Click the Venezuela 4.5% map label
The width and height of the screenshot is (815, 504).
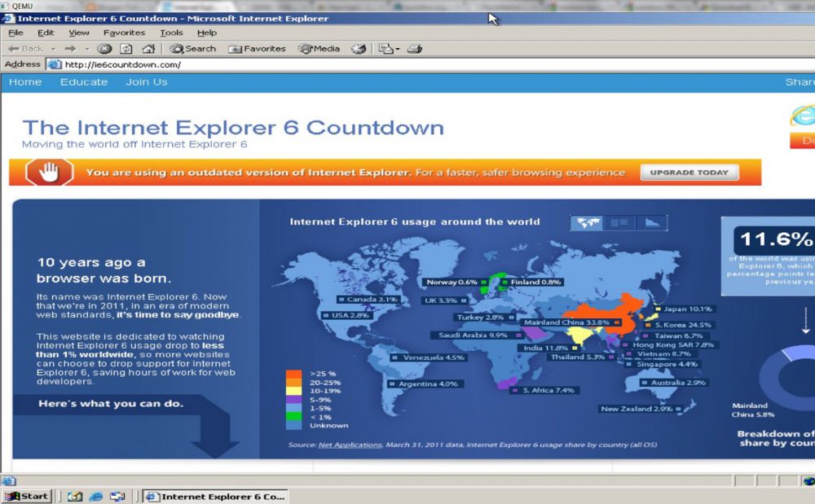[429, 357]
